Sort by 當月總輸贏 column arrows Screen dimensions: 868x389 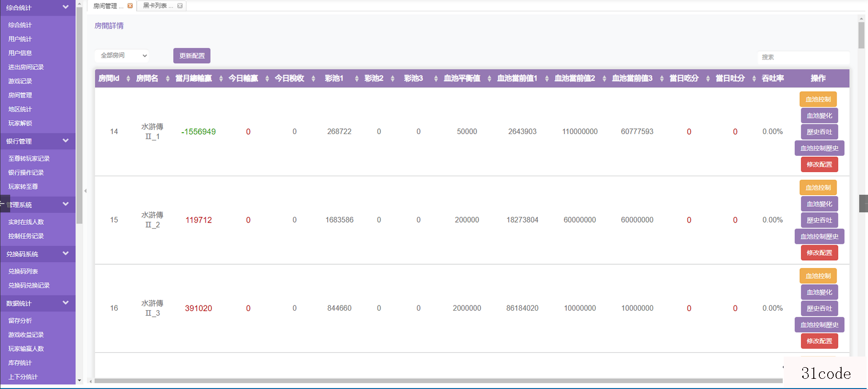(221, 78)
